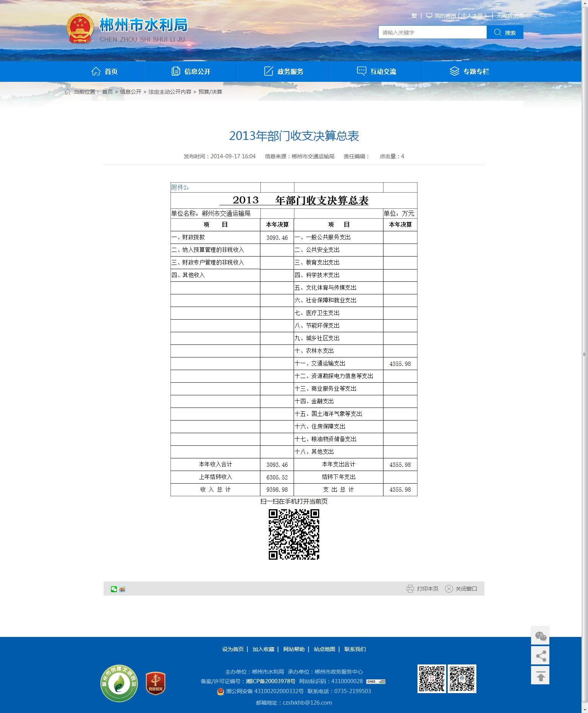Click breadcrumb home icon near 当前位置
This screenshot has height=713, width=588.
coord(68,92)
